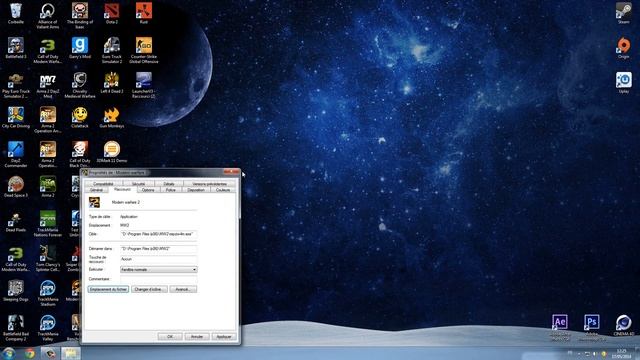Focus the Cible target path field
The height and width of the screenshot is (360, 640).
[159, 234]
